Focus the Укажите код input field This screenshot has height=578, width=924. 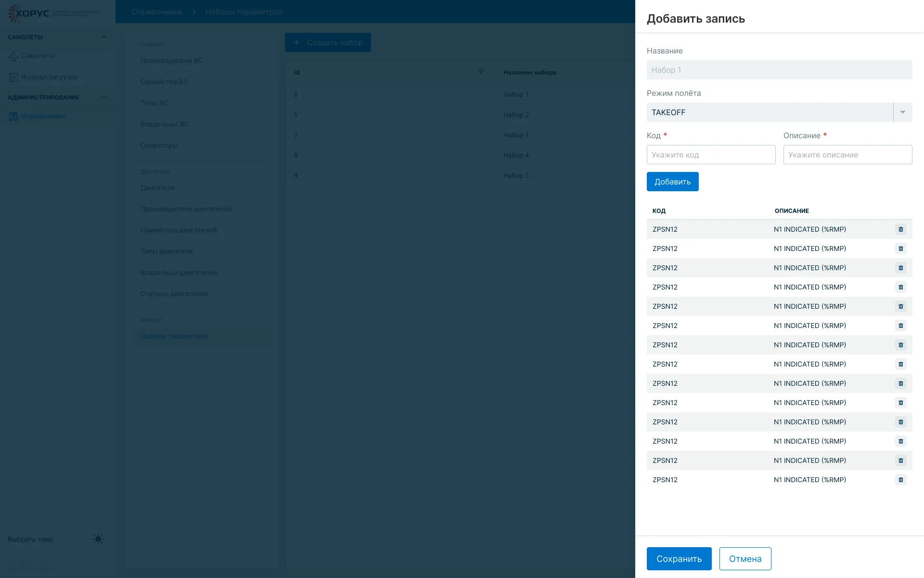click(x=711, y=155)
